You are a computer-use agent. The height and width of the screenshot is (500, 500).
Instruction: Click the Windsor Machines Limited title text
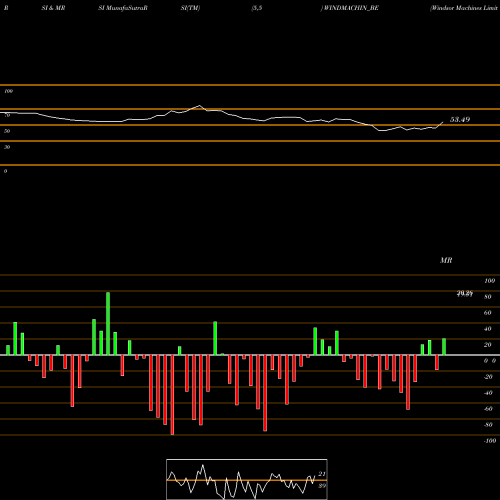(464, 8)
